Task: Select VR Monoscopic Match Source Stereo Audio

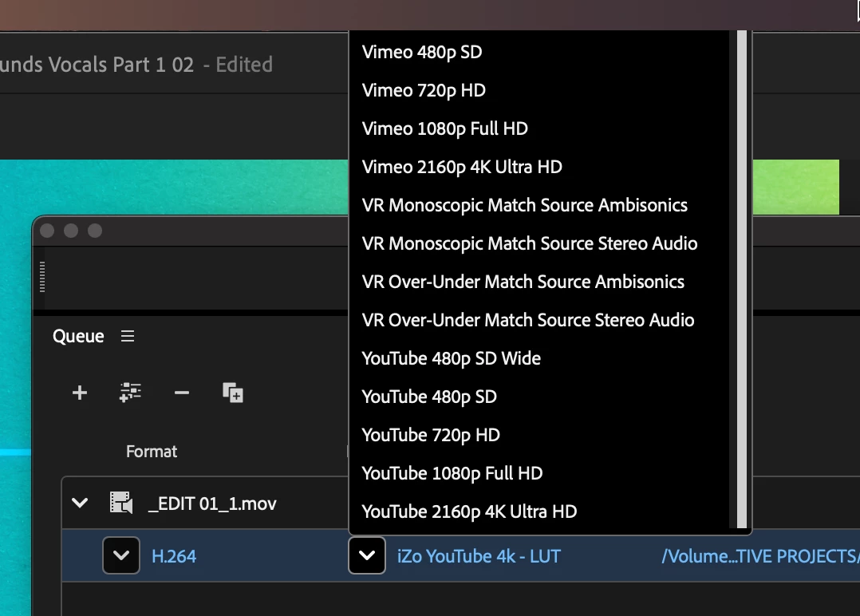Action: coord(539,243)
